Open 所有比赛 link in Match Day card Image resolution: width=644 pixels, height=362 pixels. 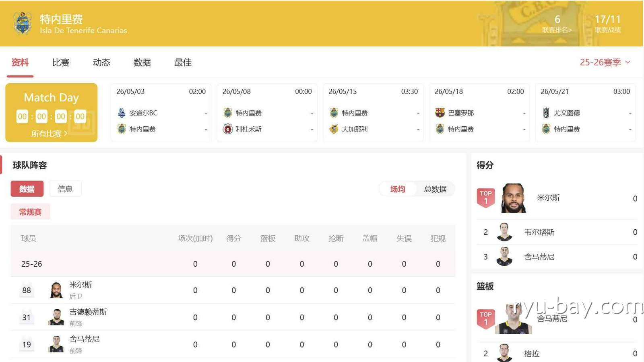(49, 134)
